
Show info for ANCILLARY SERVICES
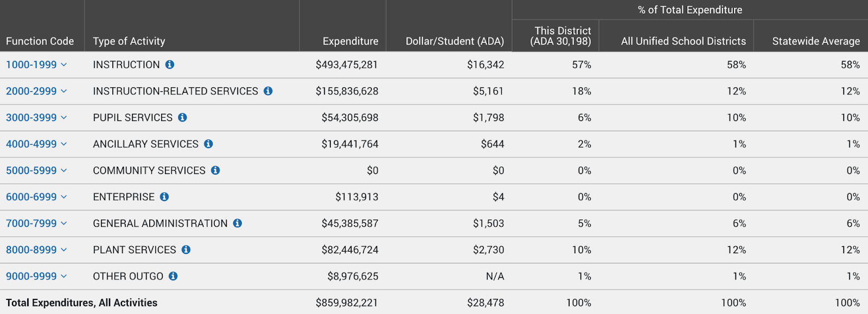click(x=208, y=144)
